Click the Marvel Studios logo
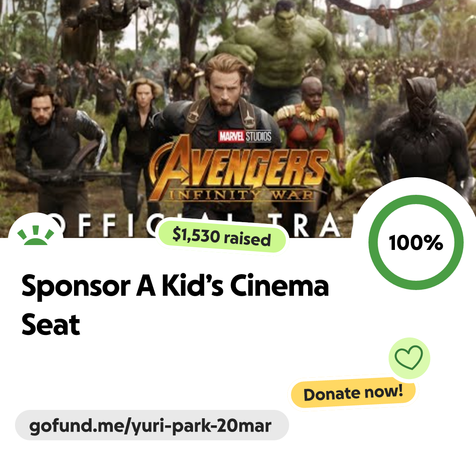476x476 pixels. [x=245, y=136]
